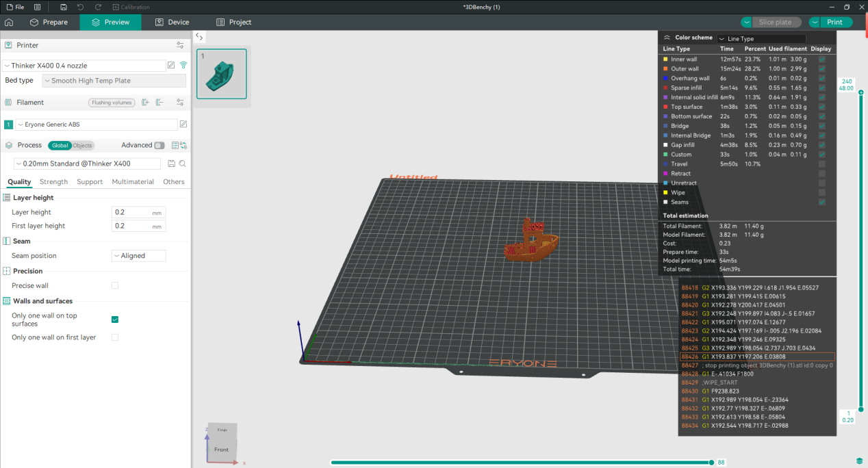Enable Only one wall on first layer
Screen dimensions: 868x468
pos(115,337)
